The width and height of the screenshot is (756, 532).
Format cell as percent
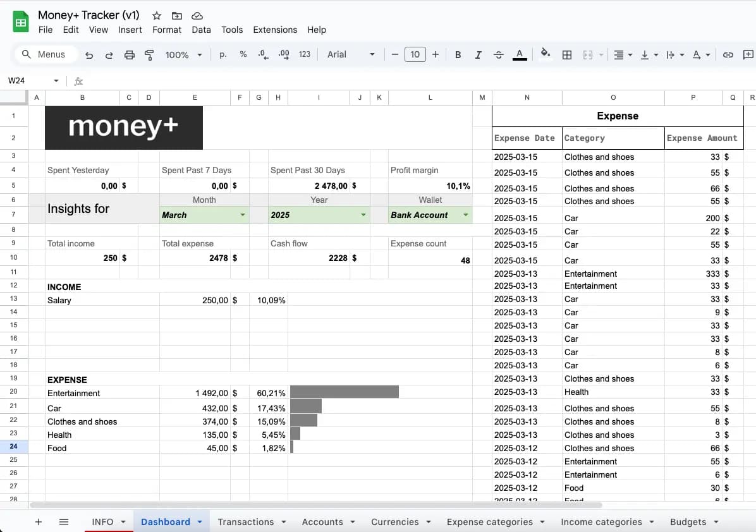[x=243, y=54]
